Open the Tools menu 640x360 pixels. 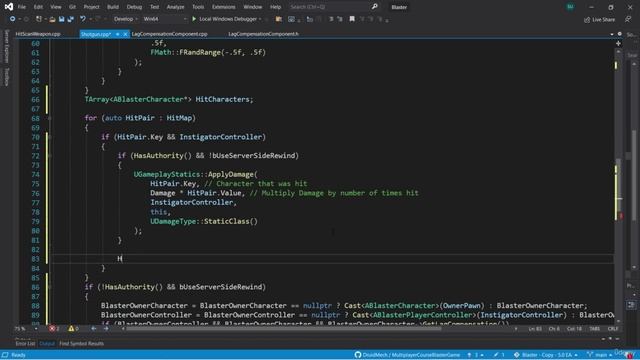(198, 7)
